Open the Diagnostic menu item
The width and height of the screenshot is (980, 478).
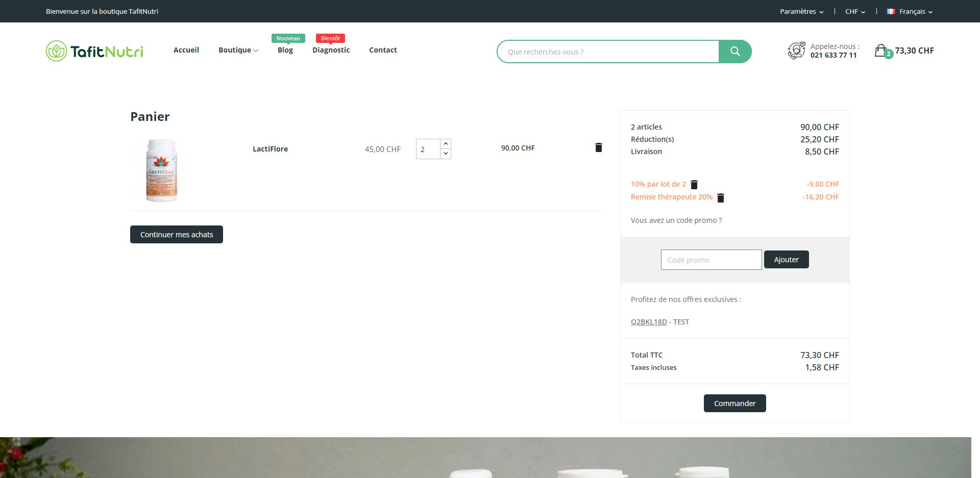coord(331,50)
